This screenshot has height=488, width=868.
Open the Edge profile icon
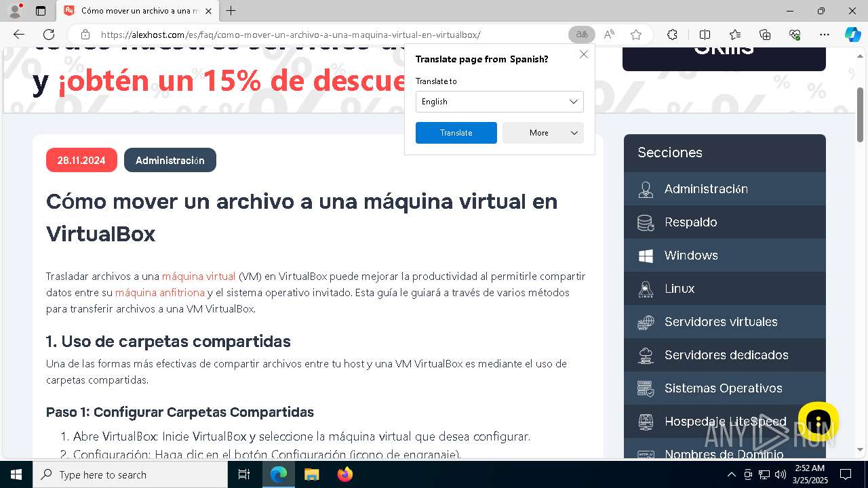pyautogui.click(x=15, y=11)
